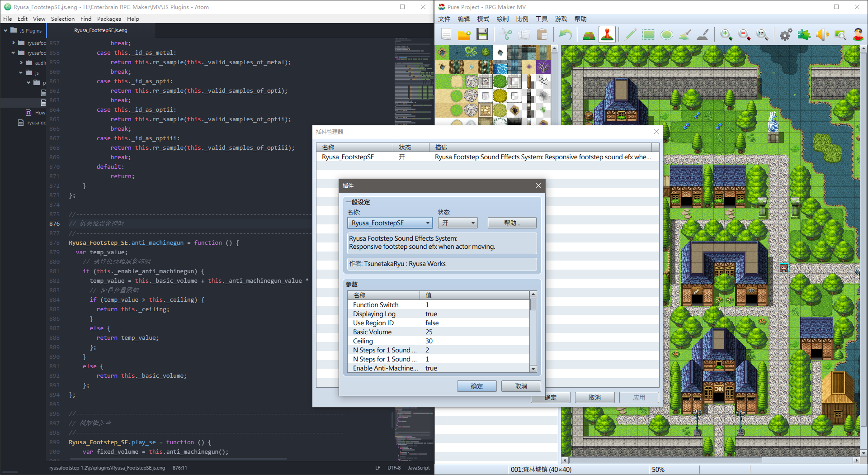
Task: Open the 工具 menu in RPG Maker
Action: coord(542,19)
